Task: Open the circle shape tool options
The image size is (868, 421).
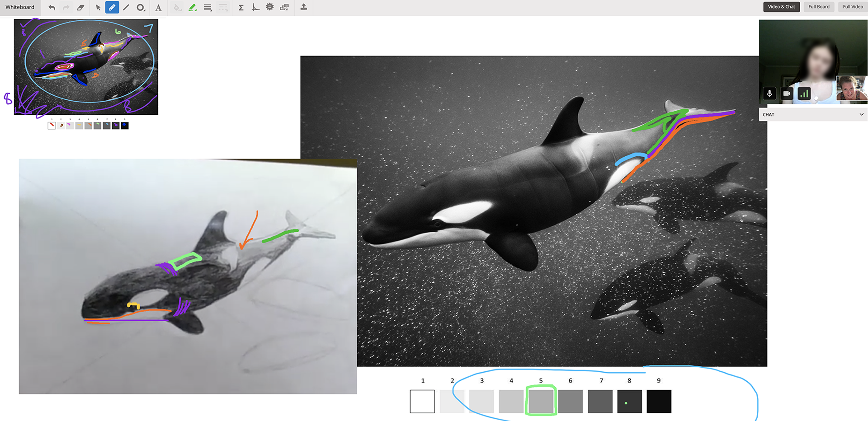Action: click(141, 7)
